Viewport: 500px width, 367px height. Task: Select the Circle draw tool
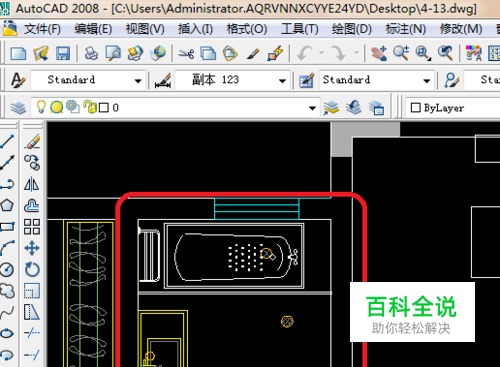click(x=7, y=270)
